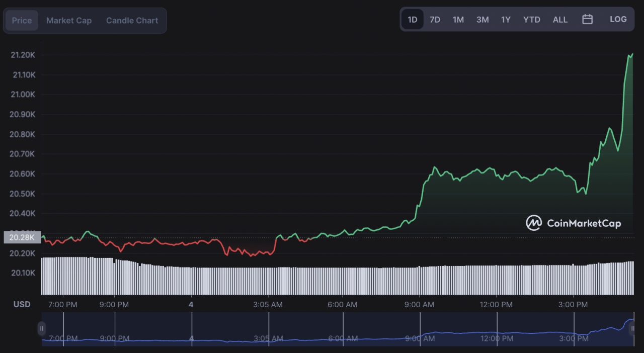Enable the 1Y time range
The width and height of the screenshot is (644, 353).
point(506,20)
